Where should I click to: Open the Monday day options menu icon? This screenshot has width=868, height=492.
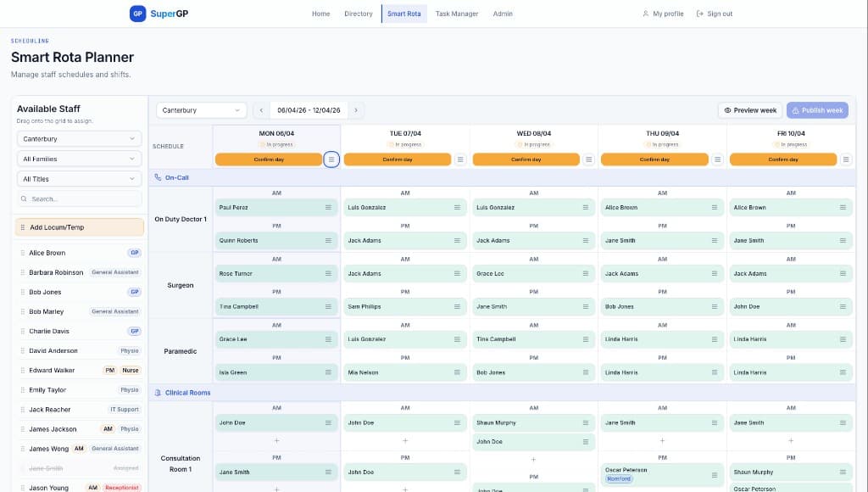tap(331, 159)
